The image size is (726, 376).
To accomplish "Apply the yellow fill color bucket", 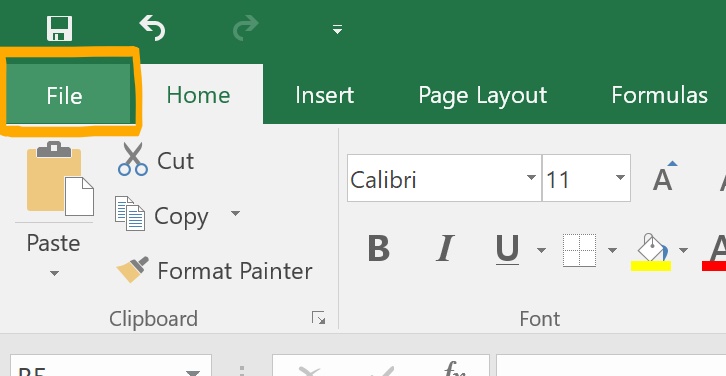I will tap(651, 251).
